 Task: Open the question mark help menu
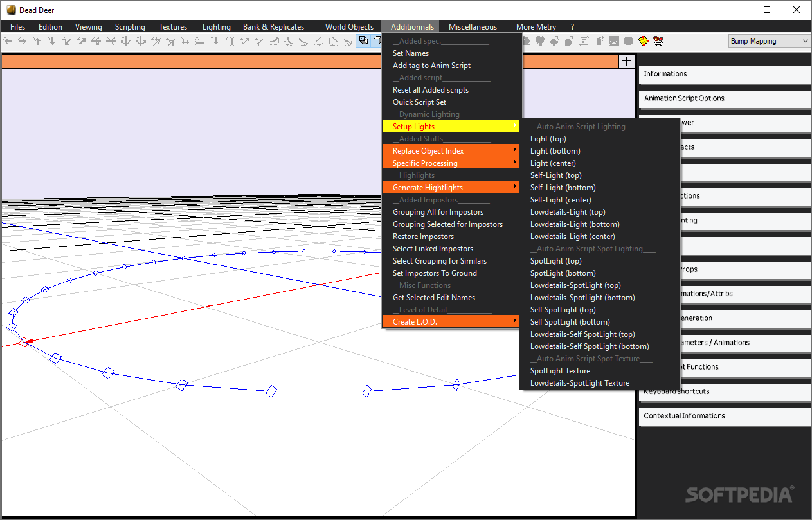(x=573, y=27)
